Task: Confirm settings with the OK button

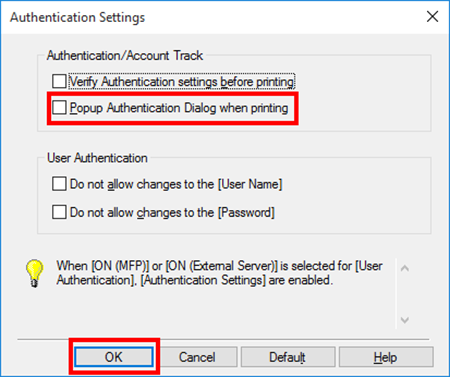Action: pos(114,357)
